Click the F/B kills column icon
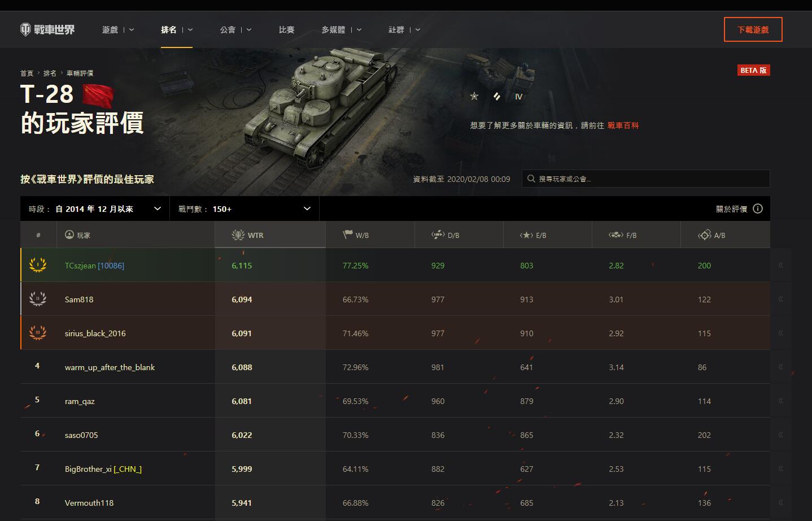Image resolution: width=812 pixels, height=521 pixels. [615, 235]
